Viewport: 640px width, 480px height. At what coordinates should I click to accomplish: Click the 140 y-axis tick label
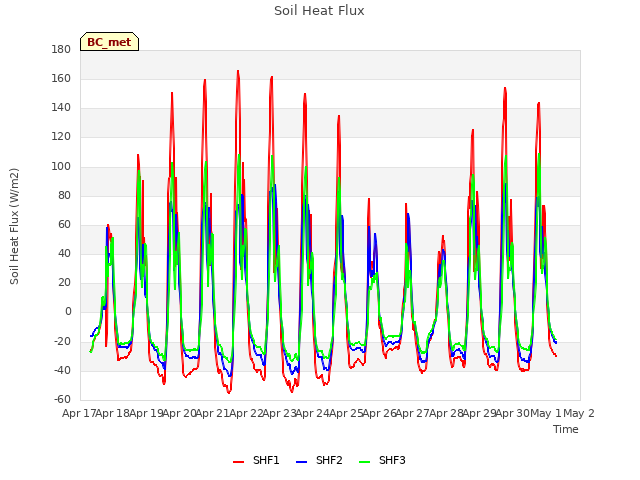[x=61, y=108]
